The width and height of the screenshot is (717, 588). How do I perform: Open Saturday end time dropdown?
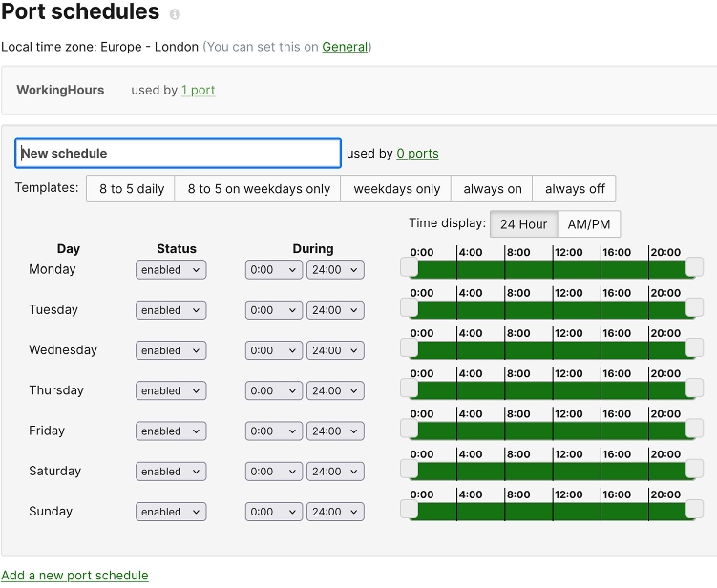pyautogui.click(x=335, y=472)
